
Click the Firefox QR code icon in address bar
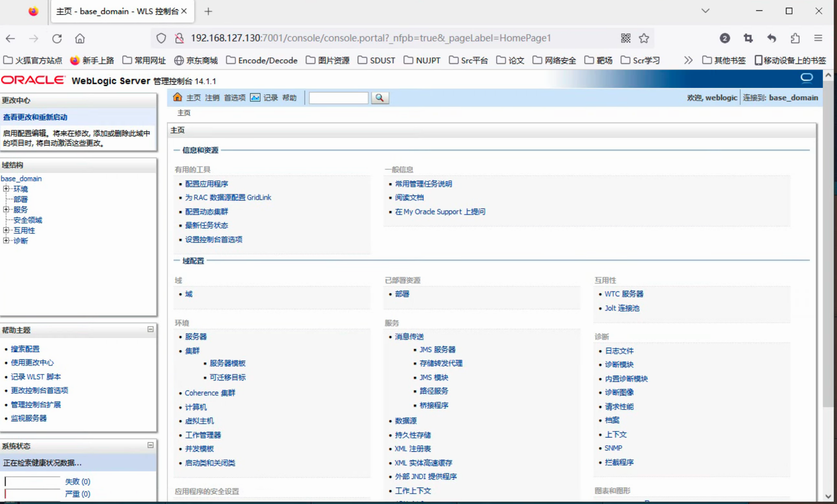click(x=625, y=38)
